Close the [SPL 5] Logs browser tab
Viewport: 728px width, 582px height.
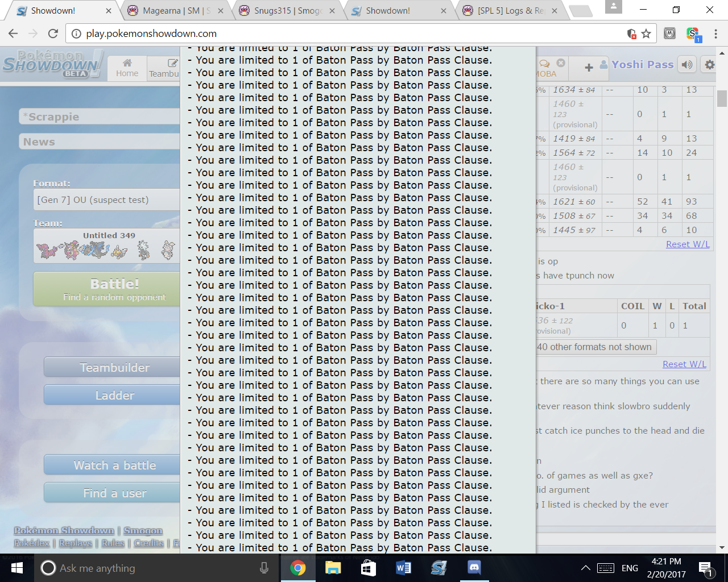click(555, 11)
